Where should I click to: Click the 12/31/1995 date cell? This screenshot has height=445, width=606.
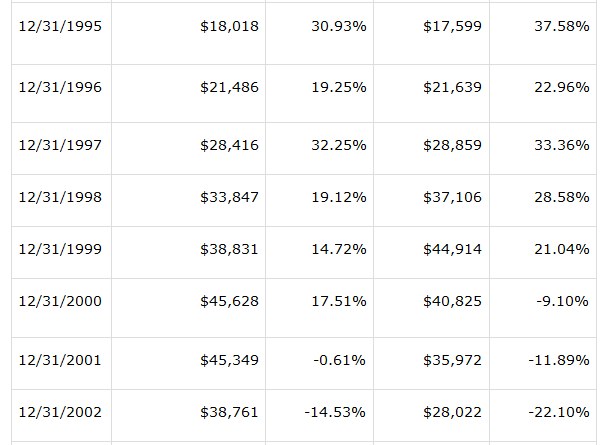coord(60,26)
